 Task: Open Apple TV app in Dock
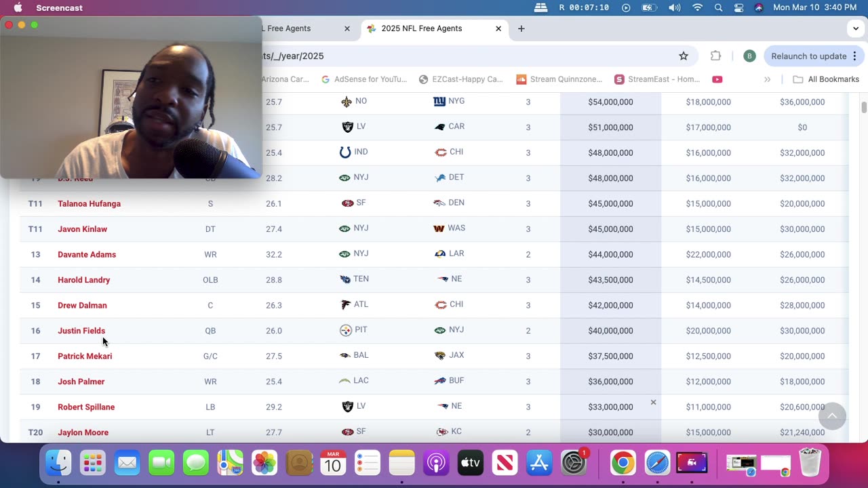click(470, 463)
